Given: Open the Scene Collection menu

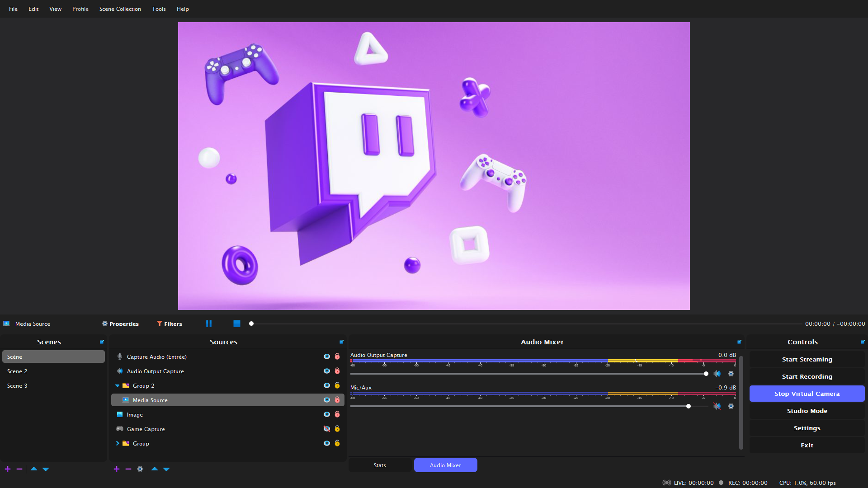Looking at the screenshot, I should [x=120, y=9].
